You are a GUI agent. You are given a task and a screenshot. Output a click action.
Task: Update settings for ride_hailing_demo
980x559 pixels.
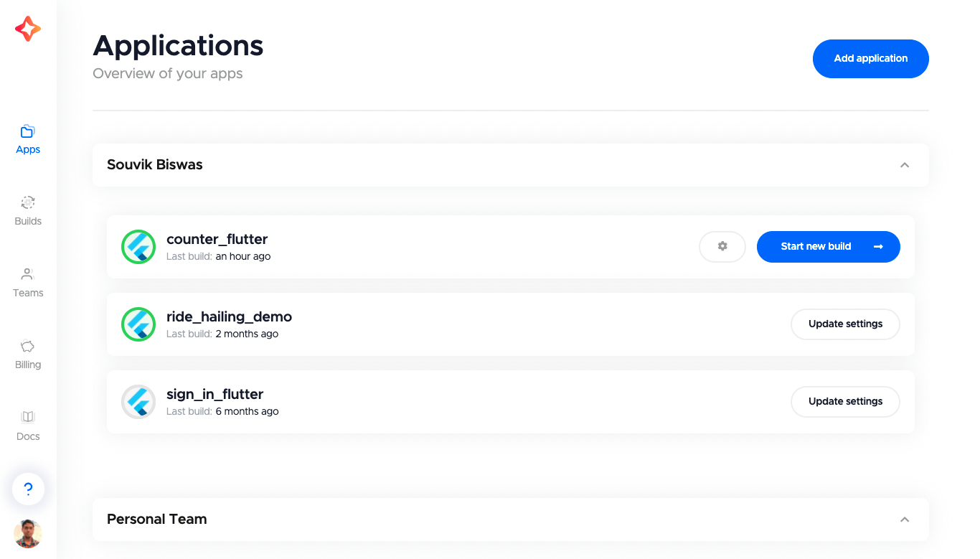845,324
